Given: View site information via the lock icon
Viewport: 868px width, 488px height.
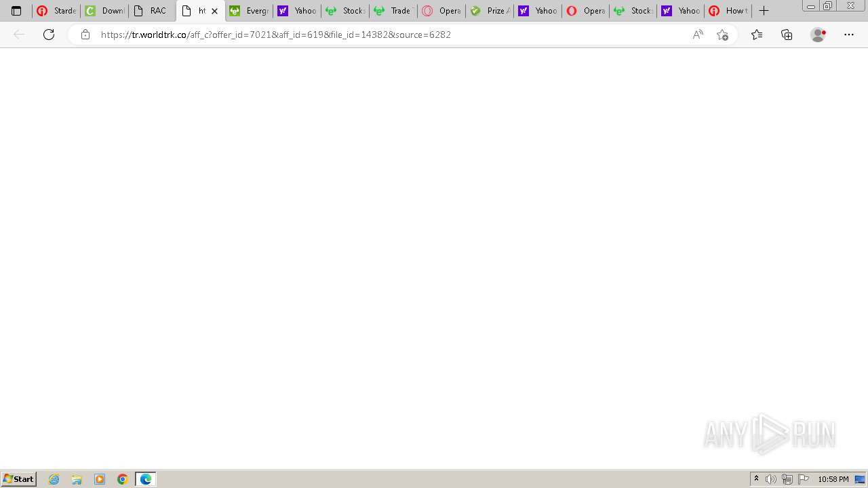Looking at the screenshot, I should (85, 35).
